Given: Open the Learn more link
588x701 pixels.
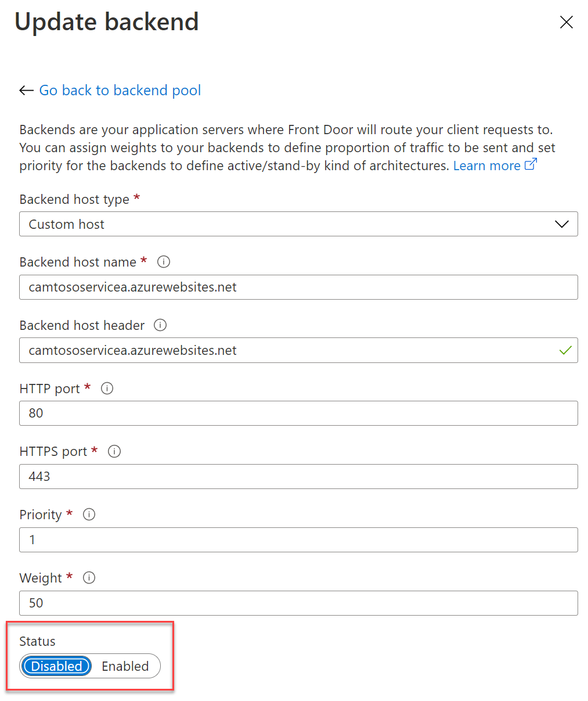Looking at the screenshot, I should click(486, 166).
